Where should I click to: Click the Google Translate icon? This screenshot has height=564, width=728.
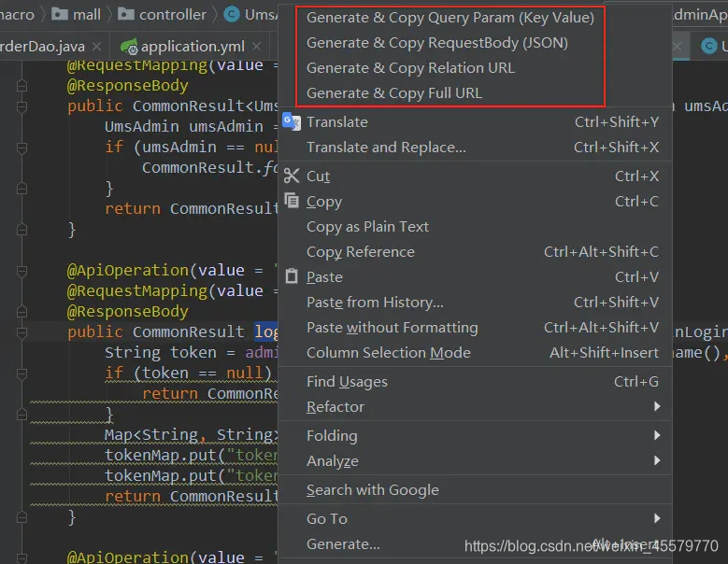coord(292,122)
